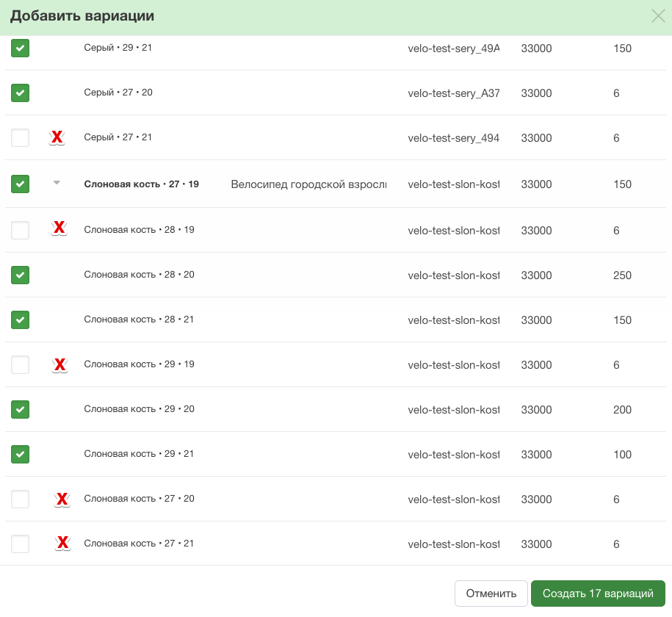This screenshot has width=672, height=617.
Task: Click red X icon beside Слоновая кость 27 • 20
Action: tap(62, 499)
